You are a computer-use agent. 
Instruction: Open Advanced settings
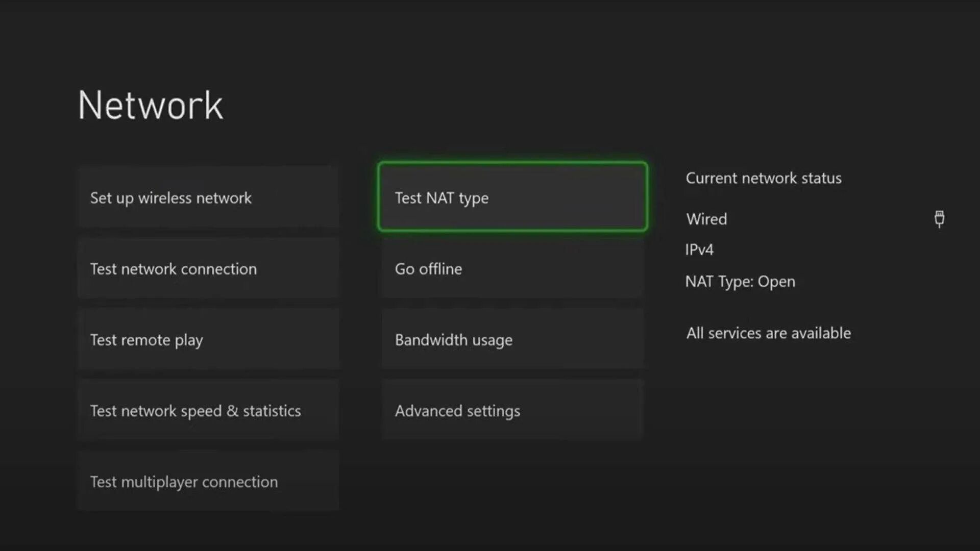[512, 410]
